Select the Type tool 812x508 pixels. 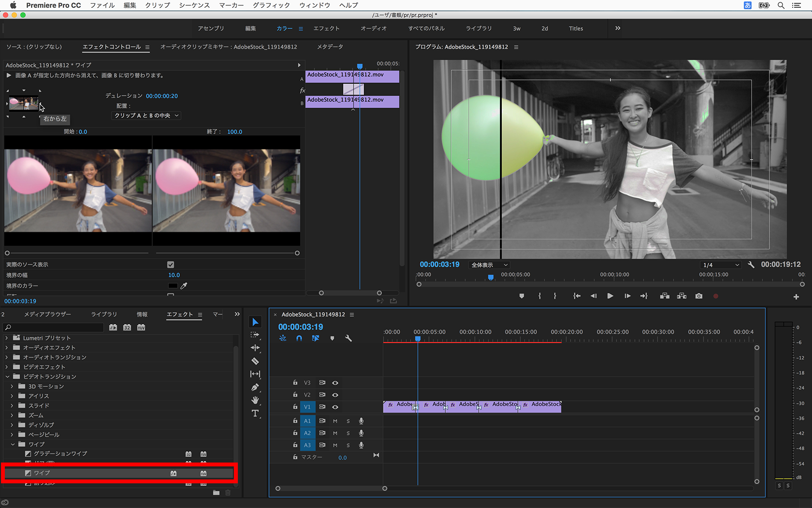tap(255, 413)
